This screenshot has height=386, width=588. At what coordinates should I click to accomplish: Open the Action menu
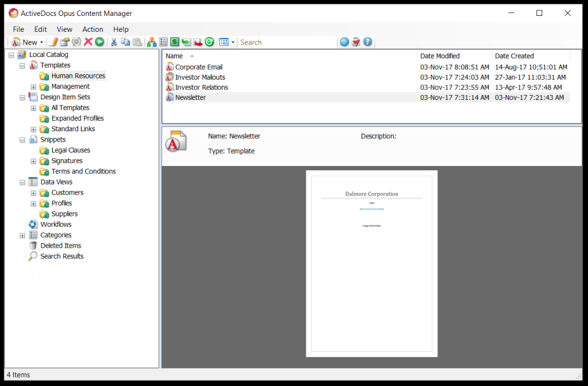[92, 29]
